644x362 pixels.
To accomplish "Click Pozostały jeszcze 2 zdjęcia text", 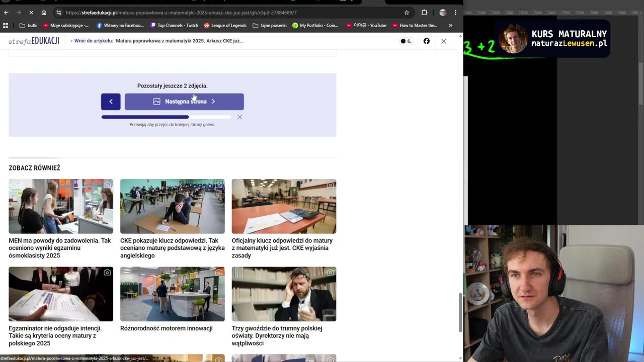I will (173, 86).
